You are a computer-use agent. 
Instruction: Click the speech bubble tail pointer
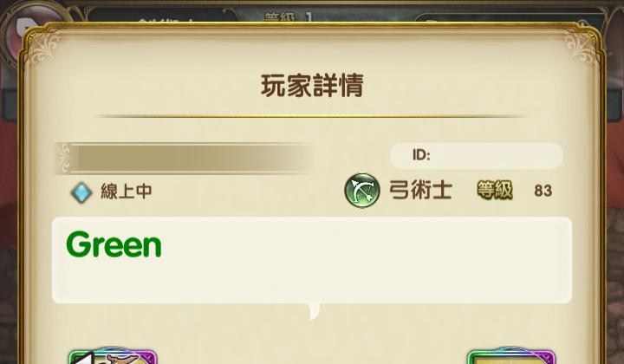pyautogui.click(x=314, y=311)
